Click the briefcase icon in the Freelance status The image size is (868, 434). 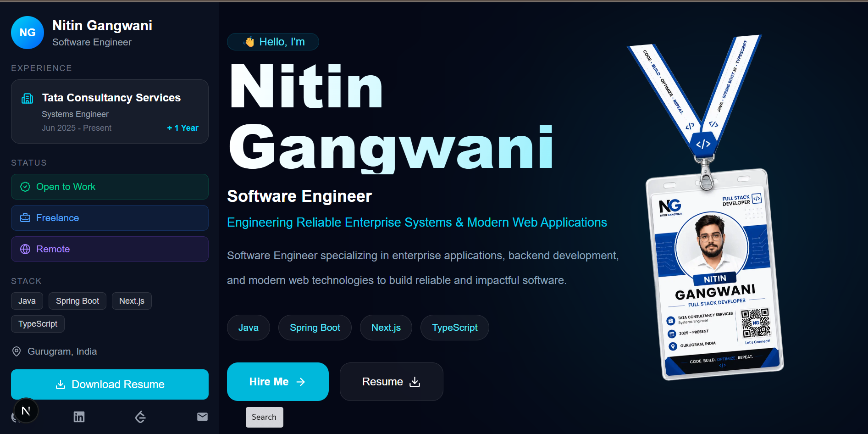(x=25, y=218)
